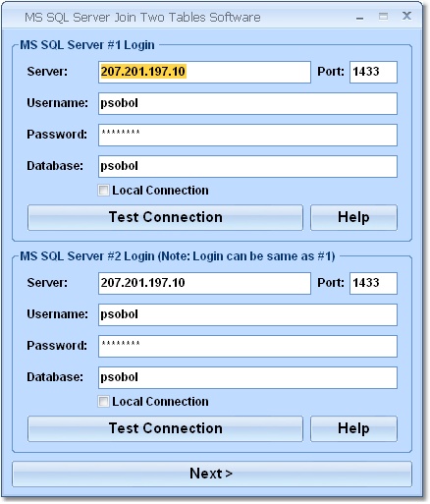The width and height of the screenshot is (430, 504).
Task: Test Connection for Server #1 login
Action: [165, 217]
